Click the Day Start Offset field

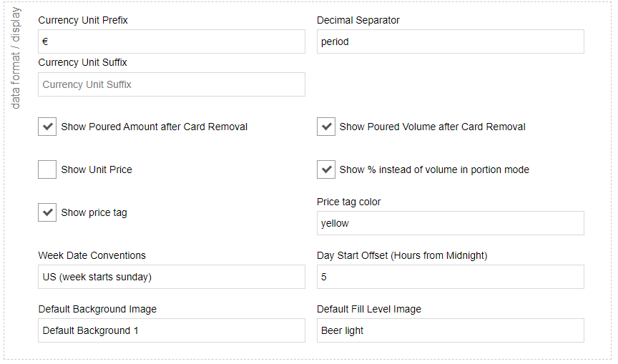click(x=450, y=277)
